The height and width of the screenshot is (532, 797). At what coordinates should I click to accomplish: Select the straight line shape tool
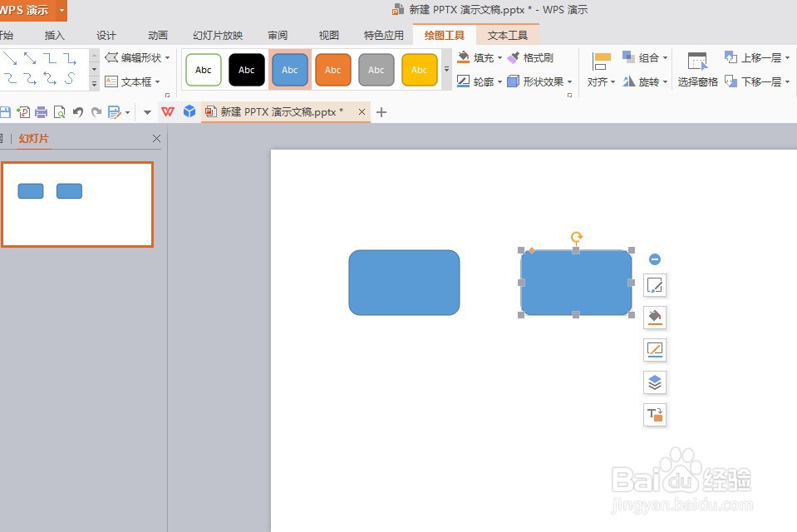pos(10,58)
